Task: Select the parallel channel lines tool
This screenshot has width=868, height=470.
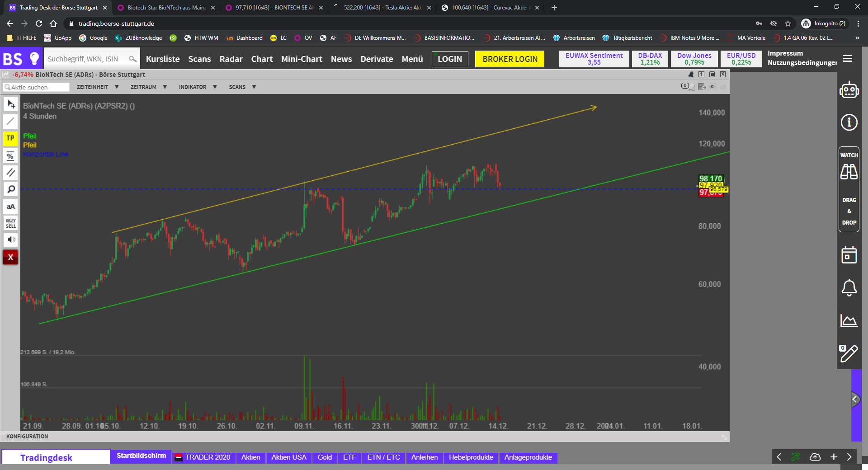Action: click(10, 172)
